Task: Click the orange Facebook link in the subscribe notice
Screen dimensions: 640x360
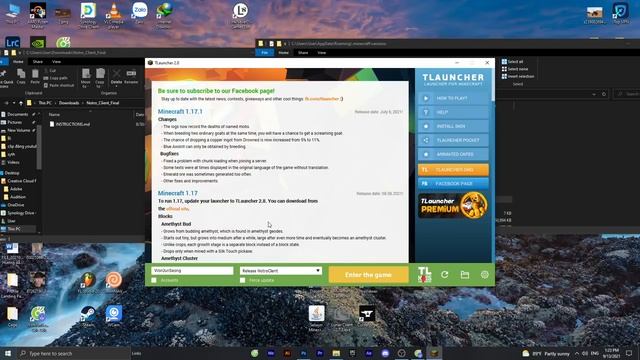Action: 322,99
